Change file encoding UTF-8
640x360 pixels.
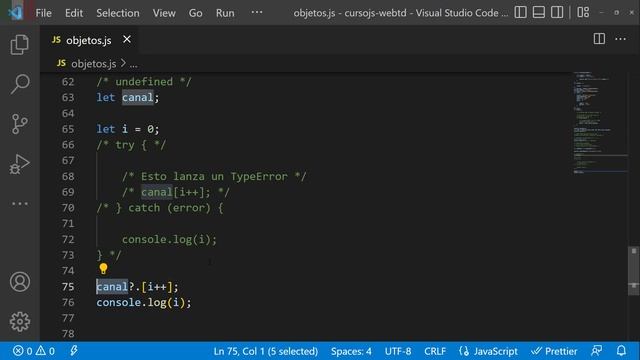(x=398, y=351)
